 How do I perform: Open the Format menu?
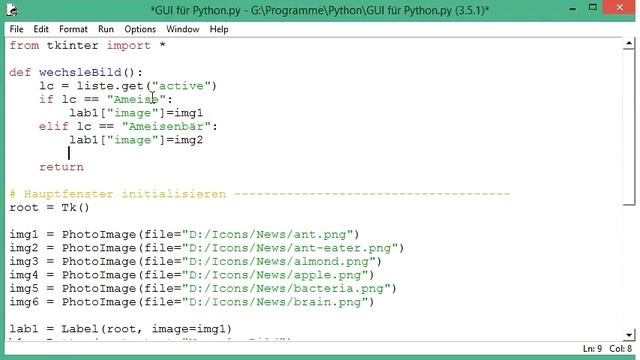73,29
